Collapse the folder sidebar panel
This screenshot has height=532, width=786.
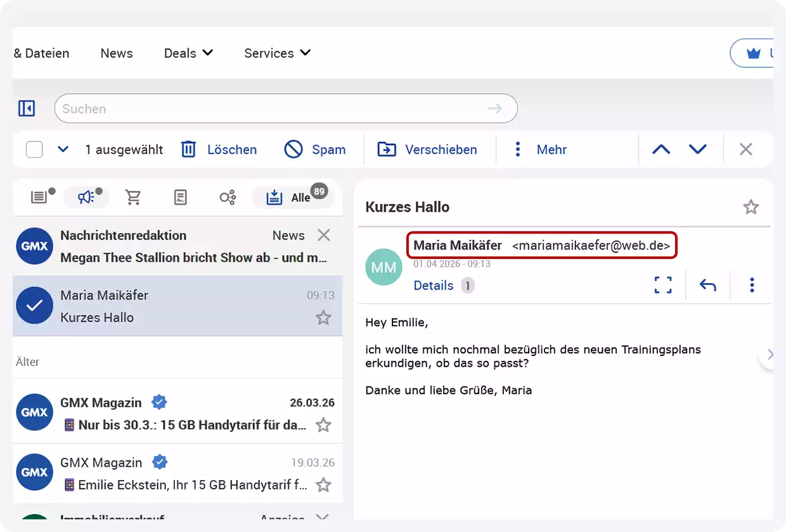(26, 108)
